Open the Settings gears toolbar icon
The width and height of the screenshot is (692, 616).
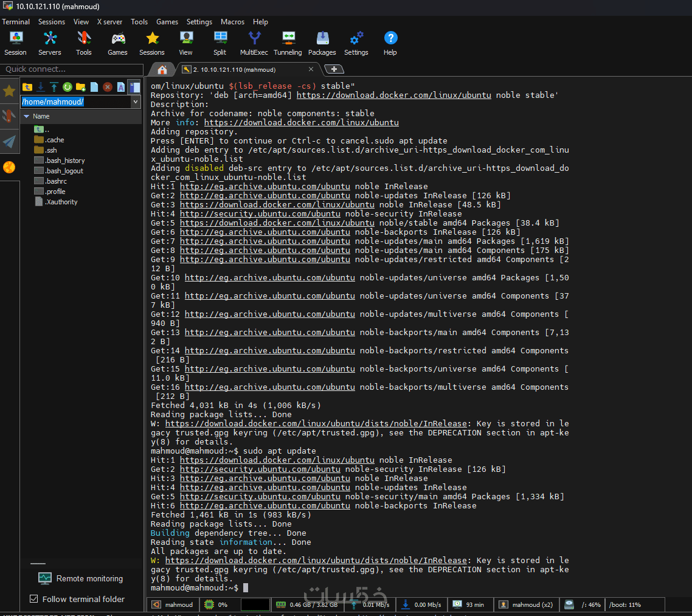point(356,43)
